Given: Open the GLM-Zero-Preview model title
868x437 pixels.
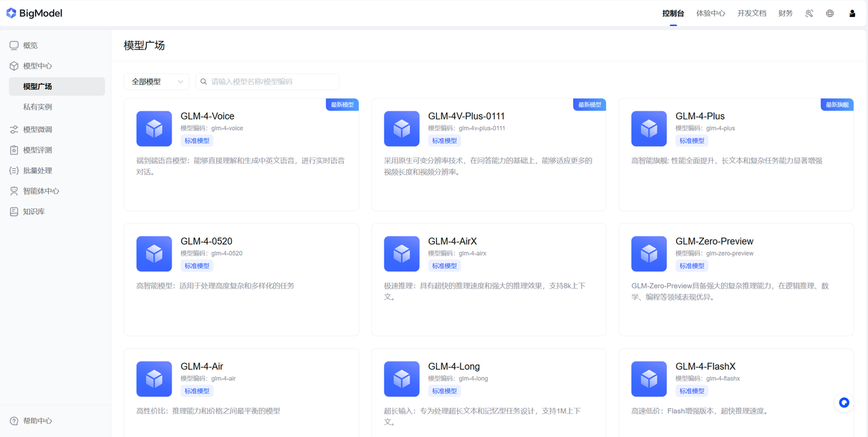Looking at the screenshot, I should click(x=715, y=242).
